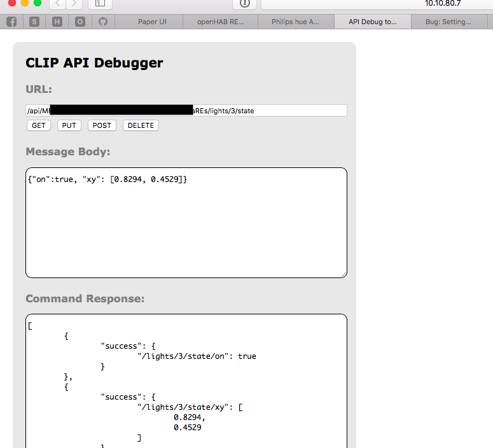The height and width of the screenshot is (448, 493).
Task: Open the H favorites bar shortcut
Action: [57, 22]
